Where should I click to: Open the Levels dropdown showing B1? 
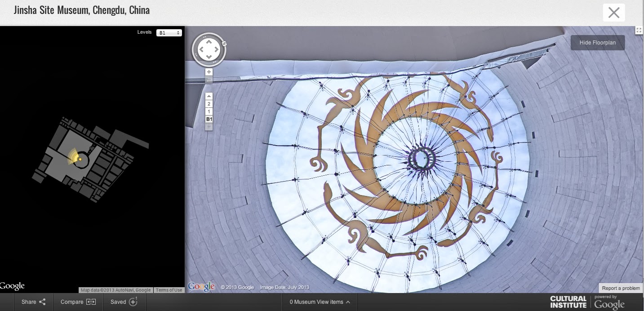(169, 33)
